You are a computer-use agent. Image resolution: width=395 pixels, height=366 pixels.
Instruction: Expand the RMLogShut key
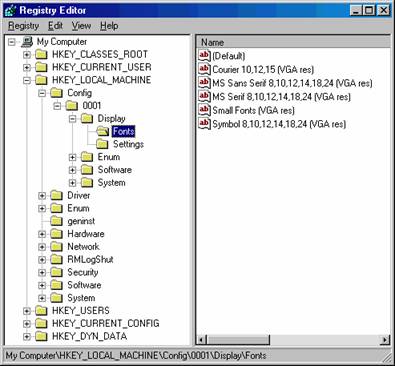pos(42,260)
